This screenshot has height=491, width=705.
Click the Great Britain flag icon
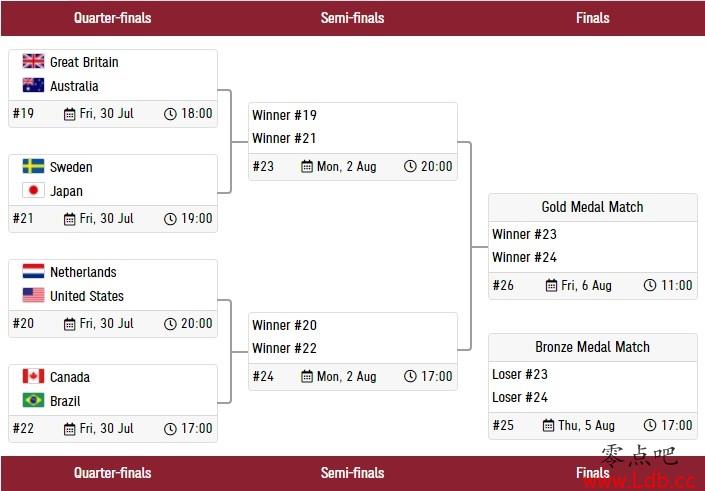[33, 61]
